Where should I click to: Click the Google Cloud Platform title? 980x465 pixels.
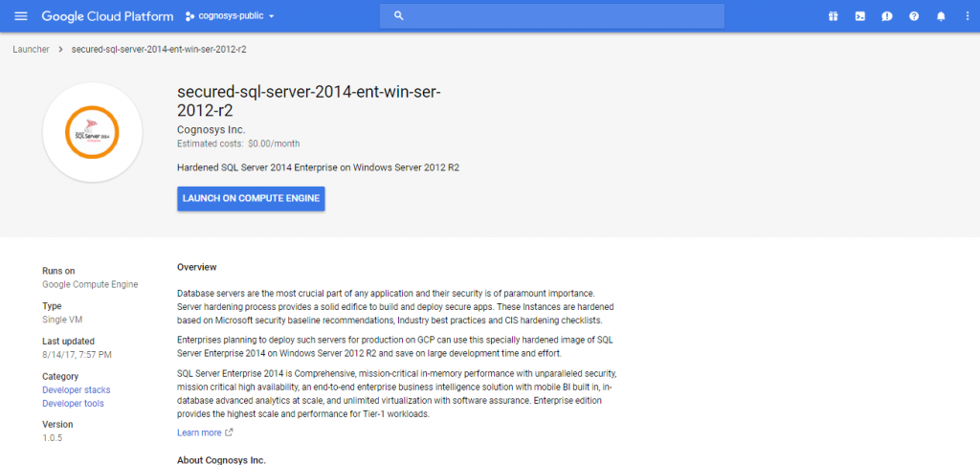[x=106, y=16]
